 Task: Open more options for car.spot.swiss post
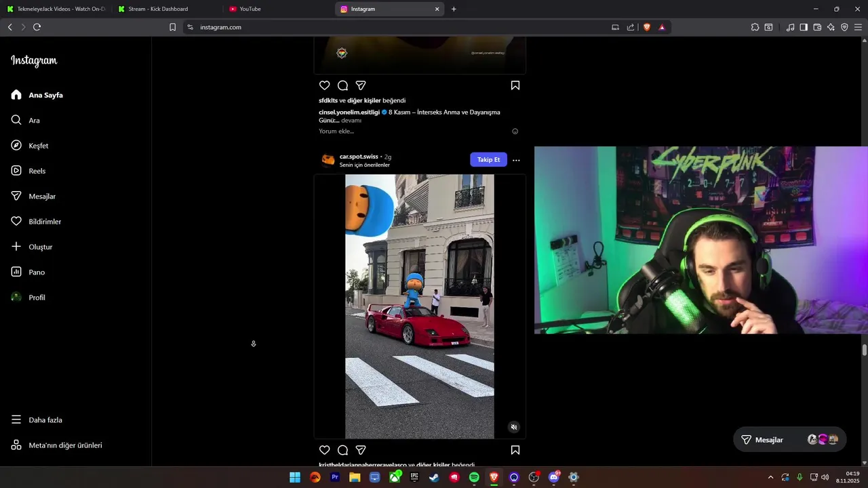(x=516, y=160)
